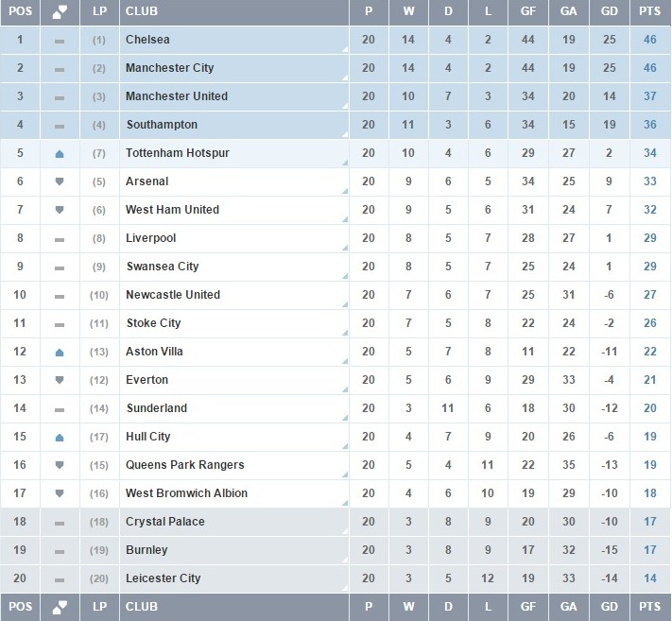Click the no-change dash icon in Chelsea's row
The height and width of the screenshot is (621, 672).
(x=60, y=41)
